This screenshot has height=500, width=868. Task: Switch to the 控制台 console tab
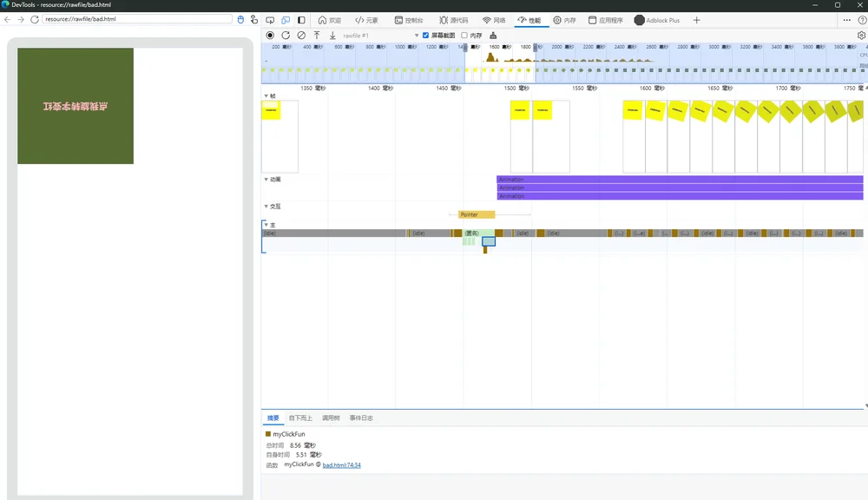[409, 20]
